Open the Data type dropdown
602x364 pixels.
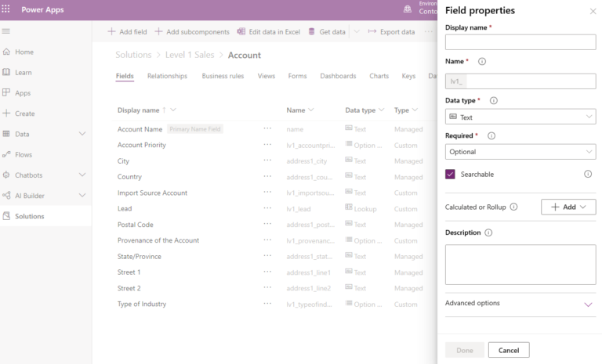tap(520, 117)
